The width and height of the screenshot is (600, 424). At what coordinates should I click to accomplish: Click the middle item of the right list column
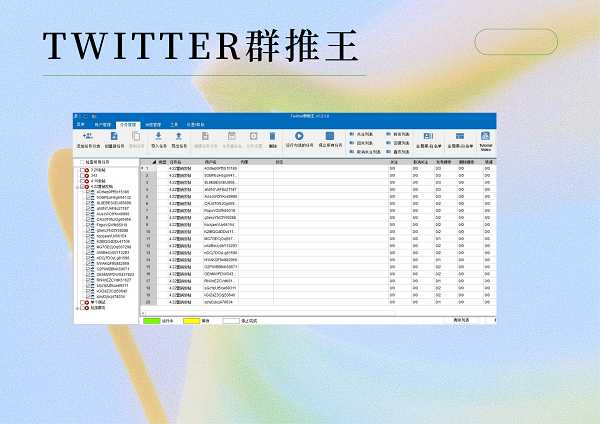(398, 143)
